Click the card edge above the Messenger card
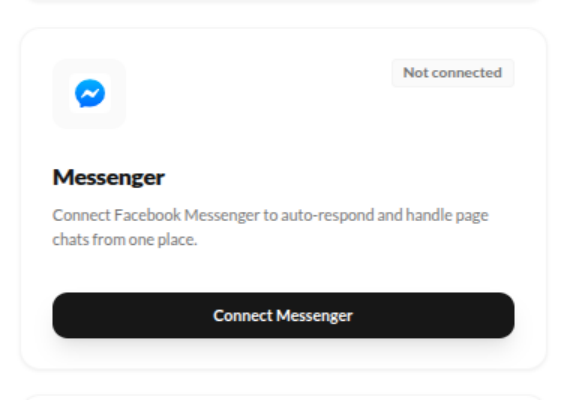The height and width of the screenshot is (400, 570). click(x=284, y=1)
